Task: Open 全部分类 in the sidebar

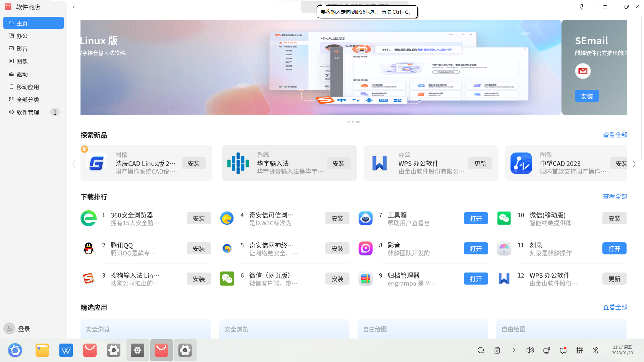Action: pos(27,100)
